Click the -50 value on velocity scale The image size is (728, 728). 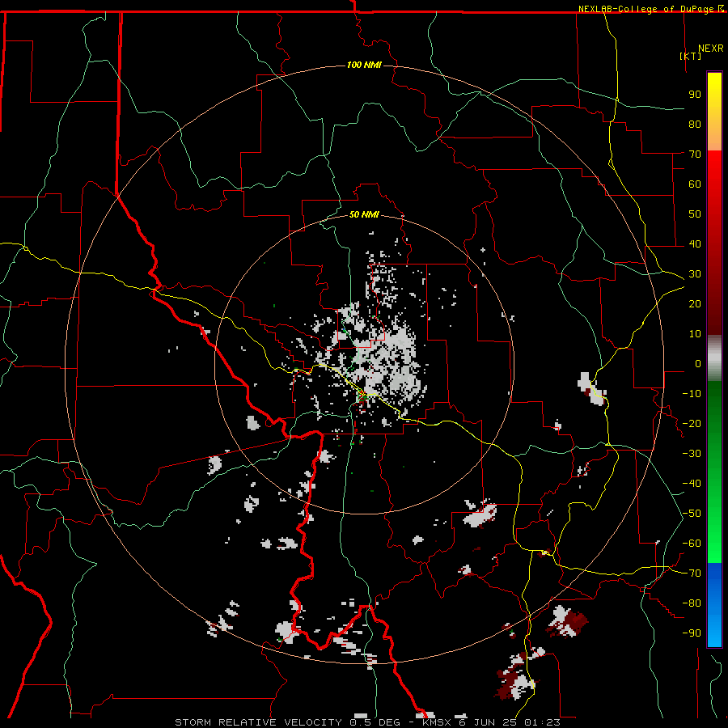click(692, 514)
